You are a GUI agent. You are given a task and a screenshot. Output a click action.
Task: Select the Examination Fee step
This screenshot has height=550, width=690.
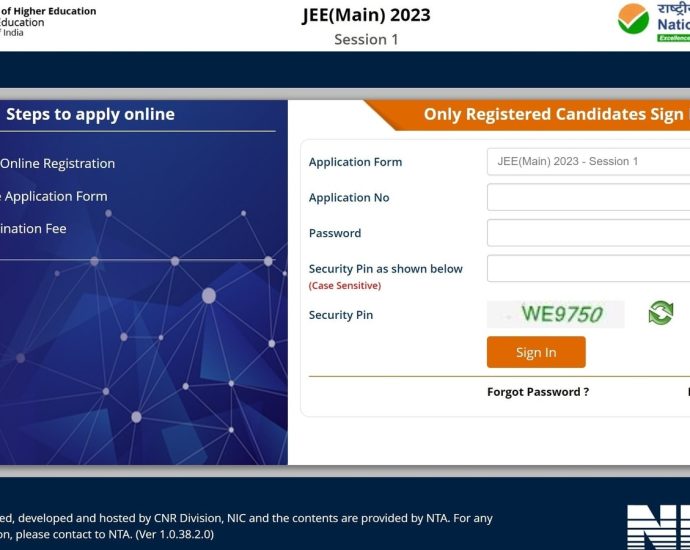pos(34,229)
